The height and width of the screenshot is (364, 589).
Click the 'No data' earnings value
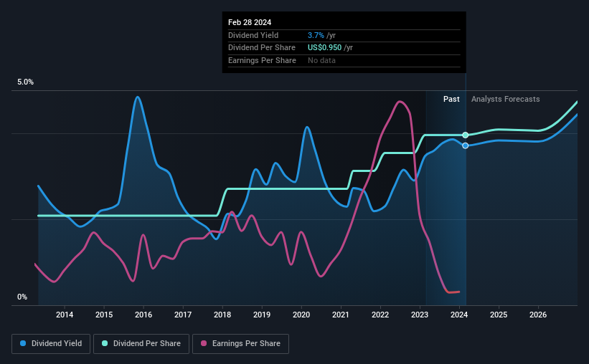pyautogui.click(x=321, y=60)
